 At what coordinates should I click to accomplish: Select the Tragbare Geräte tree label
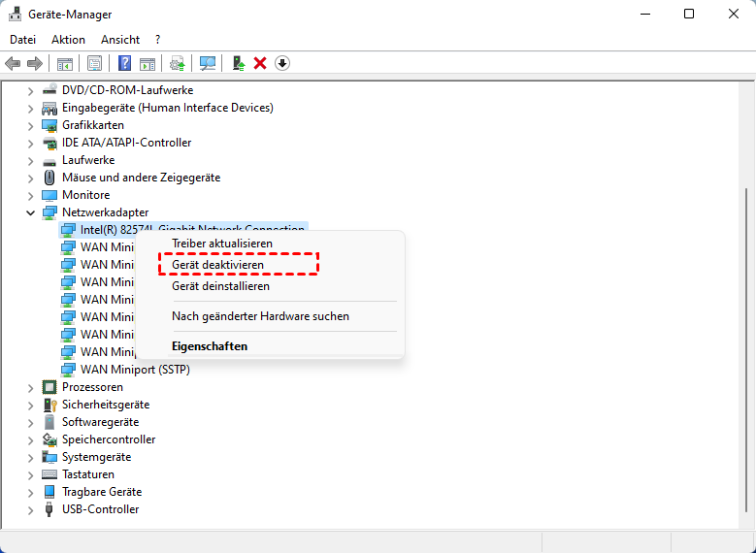102,492
